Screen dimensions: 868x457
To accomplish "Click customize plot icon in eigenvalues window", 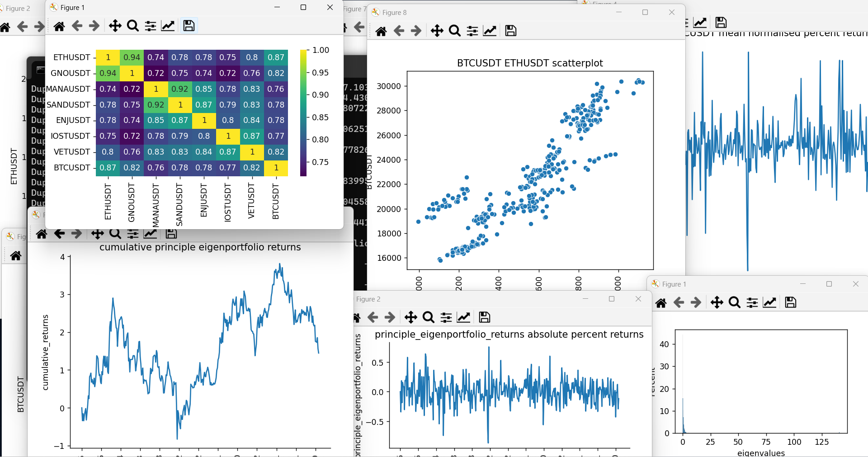I will (x=770, y=302).
